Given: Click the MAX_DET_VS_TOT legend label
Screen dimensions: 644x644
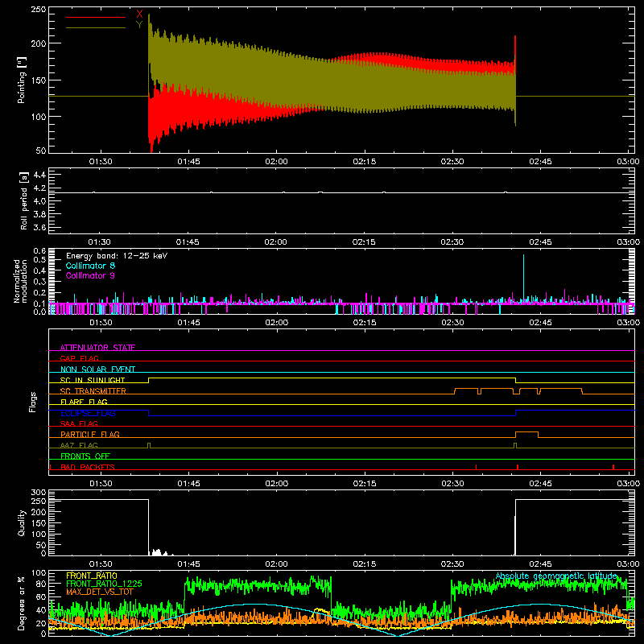Looking at the screenshot, I should (x=100, y=592).
